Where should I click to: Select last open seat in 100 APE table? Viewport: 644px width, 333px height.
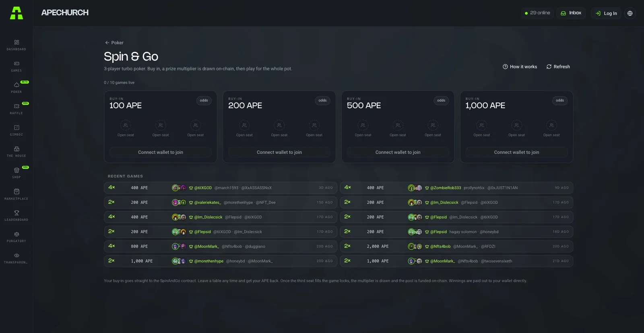click(196, 129)
